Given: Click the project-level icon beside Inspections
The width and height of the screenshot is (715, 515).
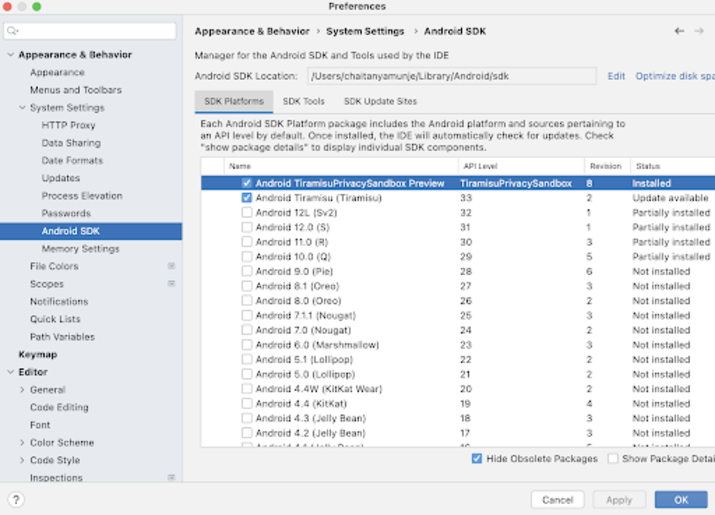Looking at the screenshot, I should pos(171,478).
